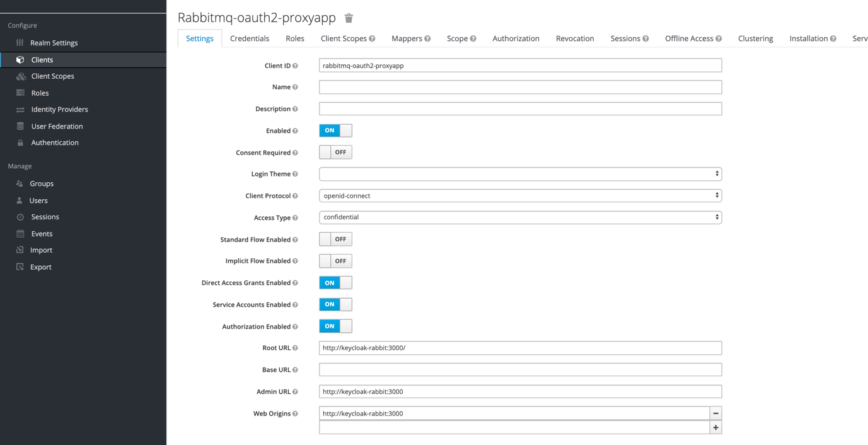Select the Settings tab
The height and width of the screenshot is (445, 868).
point(200,38)
